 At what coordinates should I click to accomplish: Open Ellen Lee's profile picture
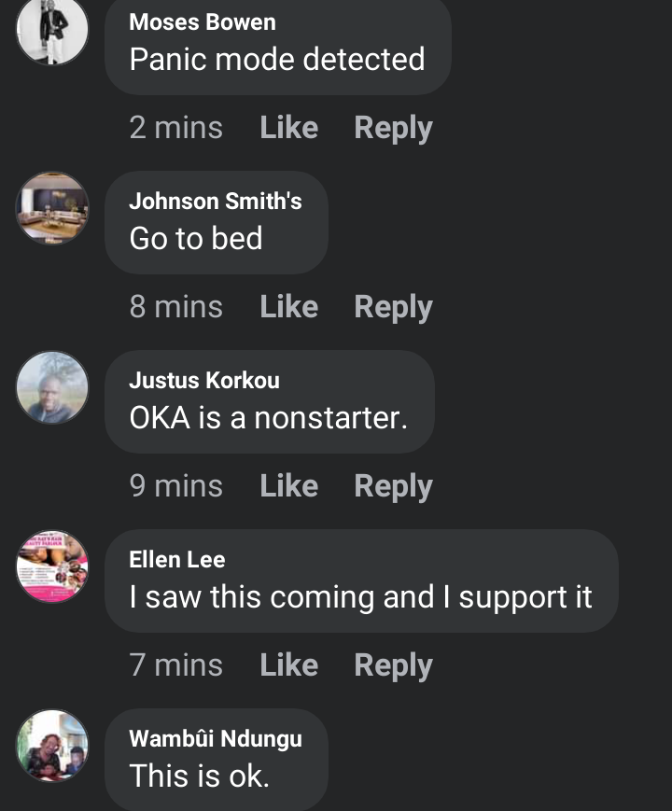coord(52,566)
